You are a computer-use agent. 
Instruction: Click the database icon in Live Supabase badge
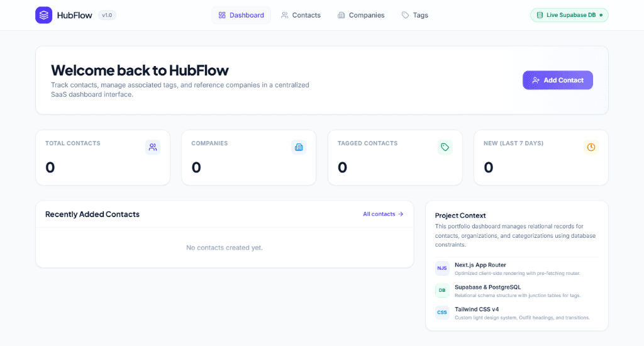tap(540, 15)
